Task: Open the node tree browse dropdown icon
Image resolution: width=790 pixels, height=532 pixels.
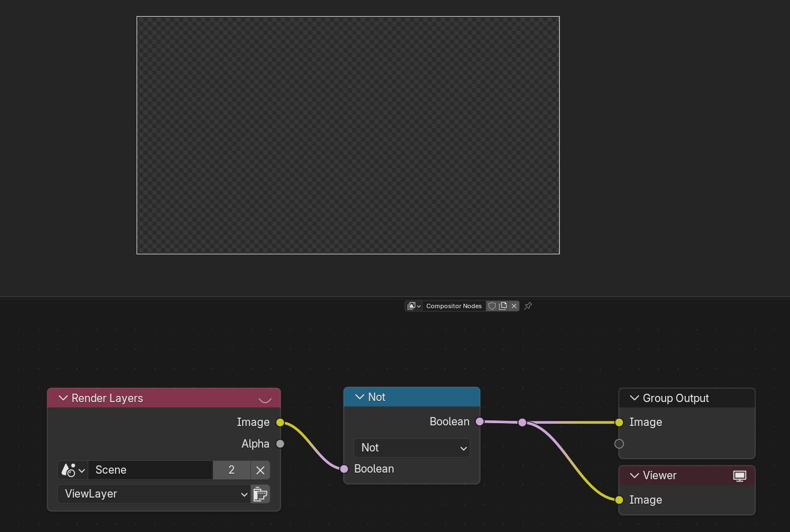Action: 414,306
